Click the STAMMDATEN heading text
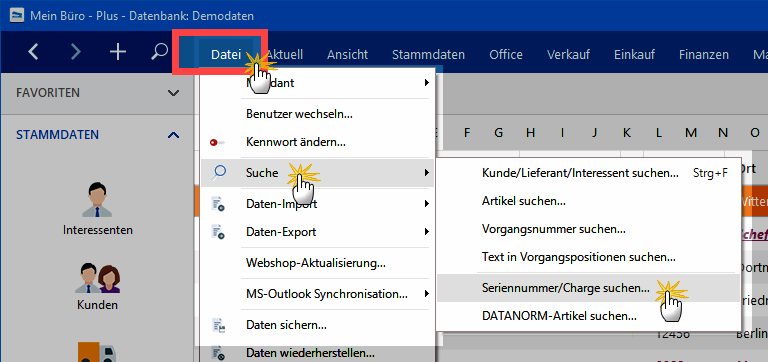This screenshot has width=768, height=362. point(57,135)
